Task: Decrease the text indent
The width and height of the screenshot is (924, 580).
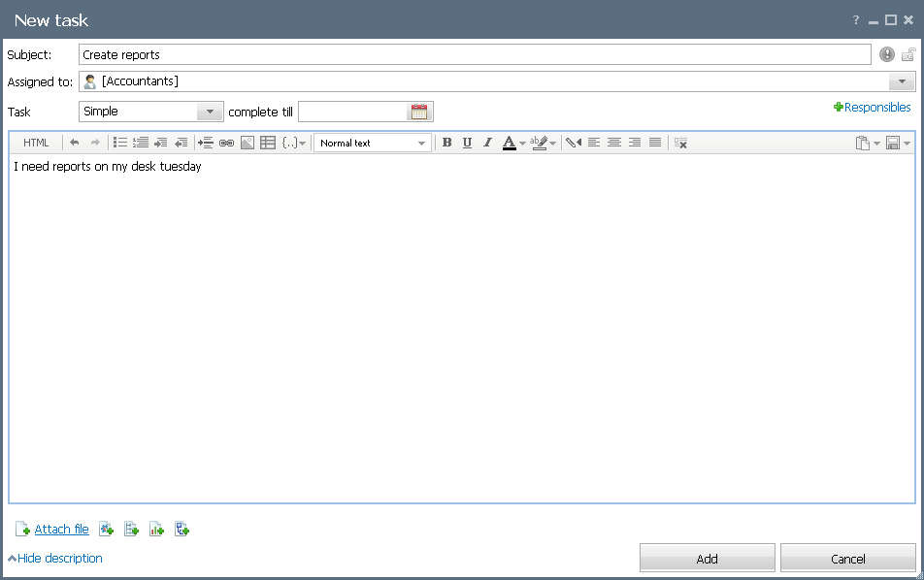Action: coord(181,143)
